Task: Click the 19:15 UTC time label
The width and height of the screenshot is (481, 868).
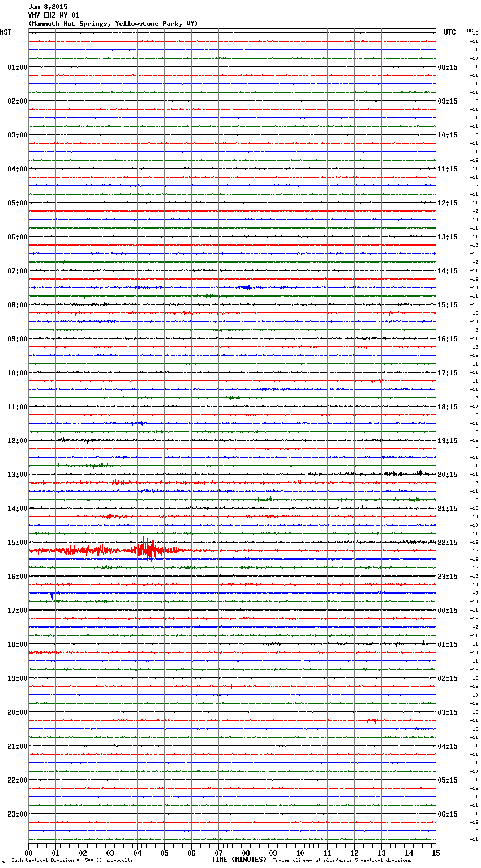Action: tap(448, 441)
